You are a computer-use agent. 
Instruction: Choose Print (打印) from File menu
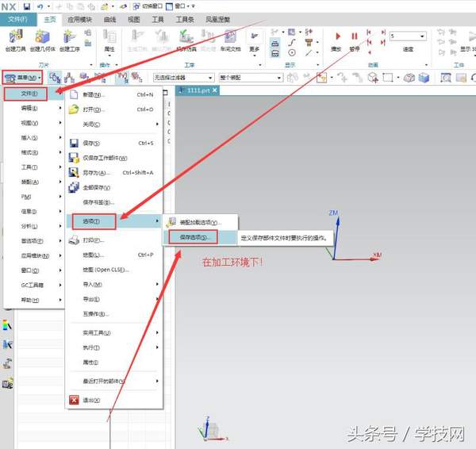pos(113,240)
